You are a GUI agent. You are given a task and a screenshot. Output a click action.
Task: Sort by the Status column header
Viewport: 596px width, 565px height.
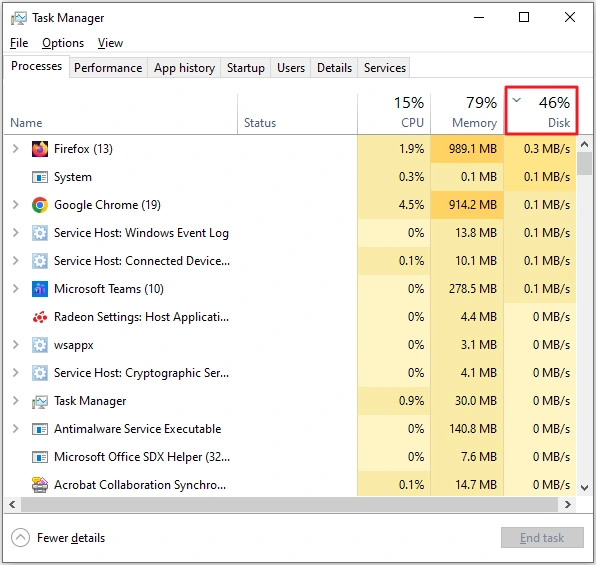tap(298, 114)
